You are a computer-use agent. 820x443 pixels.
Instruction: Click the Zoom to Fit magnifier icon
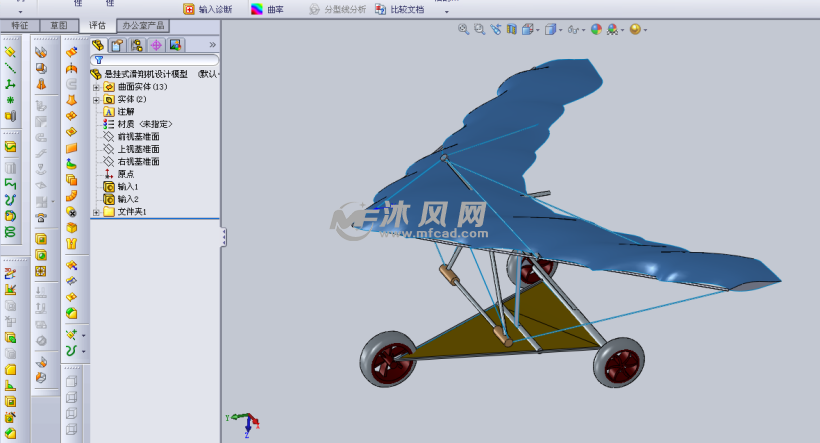point(463,30)
